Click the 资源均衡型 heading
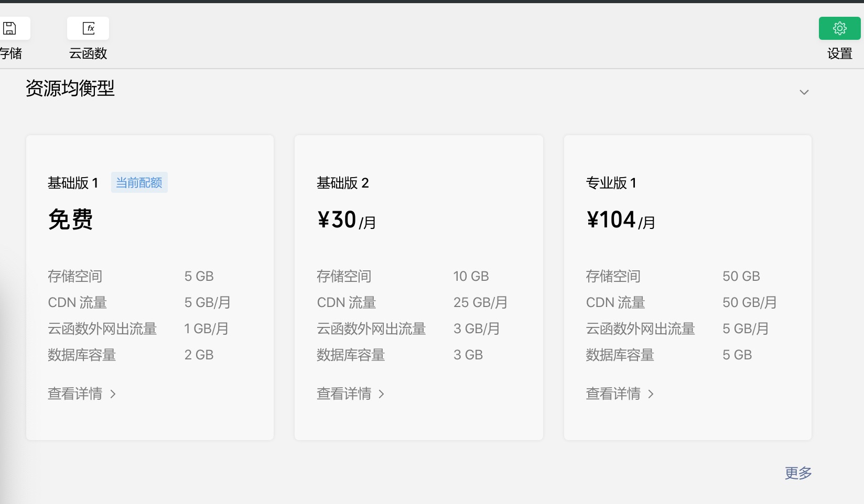The width and height of the screenshot is (864, 504). coord(70,88)
